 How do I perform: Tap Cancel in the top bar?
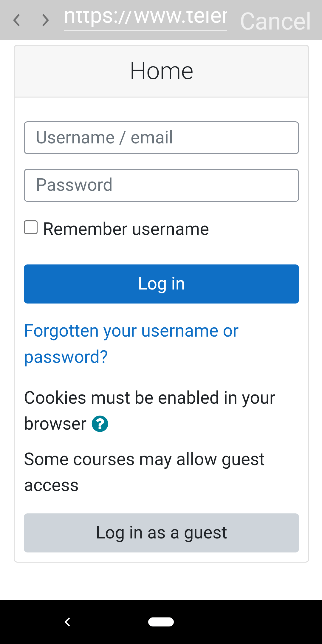tap(275, 21)
